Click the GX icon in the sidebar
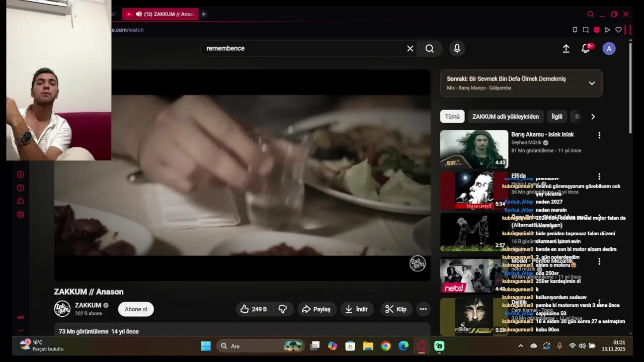This screenshot has width=644, height=362. (21, 317)
